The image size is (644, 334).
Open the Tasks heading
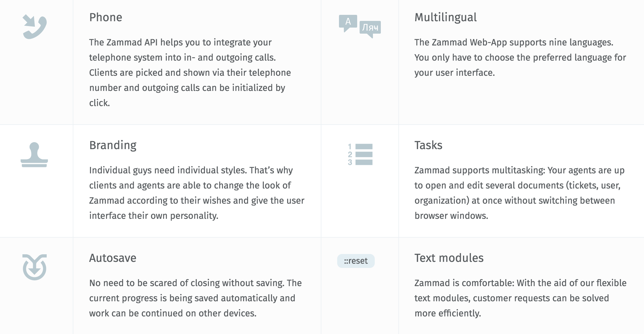[428, 145]
